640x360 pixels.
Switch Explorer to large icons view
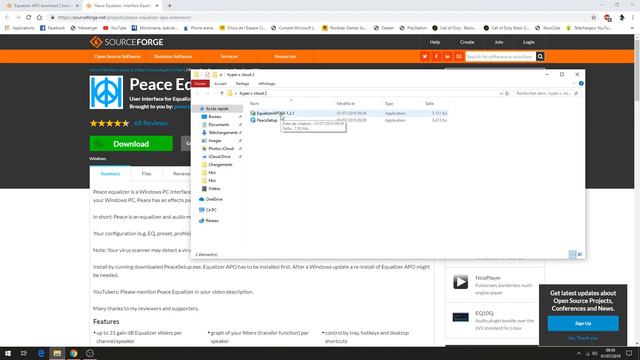[x=580, y=254]
